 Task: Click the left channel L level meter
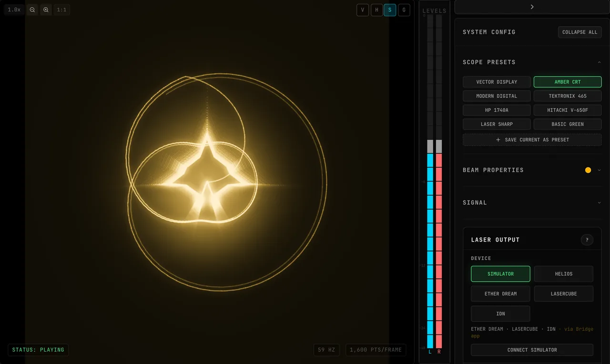click(x=430, y=182)
